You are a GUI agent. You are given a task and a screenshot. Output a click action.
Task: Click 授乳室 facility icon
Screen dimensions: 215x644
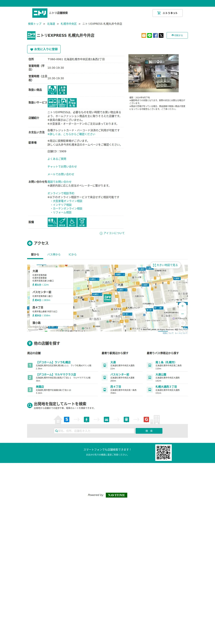point(62,222)
